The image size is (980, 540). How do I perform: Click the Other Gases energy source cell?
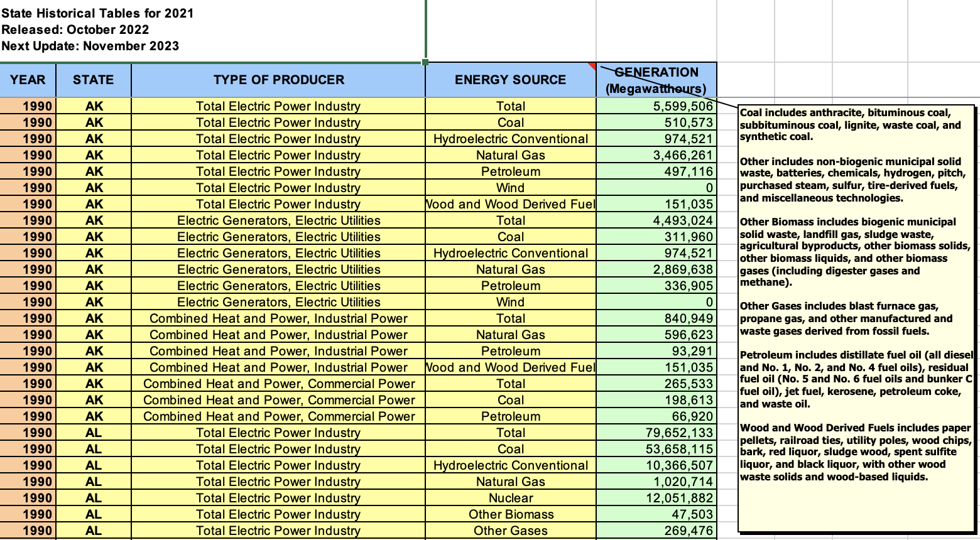coord(510,531)
